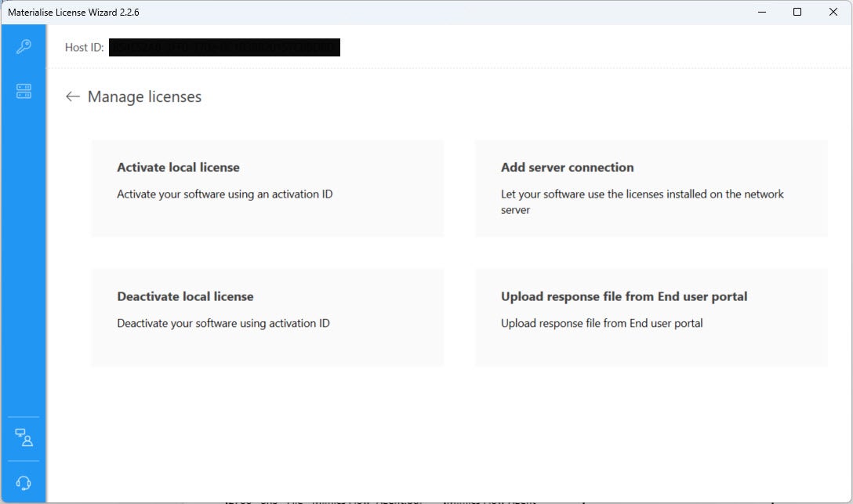The height and width of the screenshot is (504, 853).
Task: Click the minimize icon in the title bar
Action: (761, 12)
